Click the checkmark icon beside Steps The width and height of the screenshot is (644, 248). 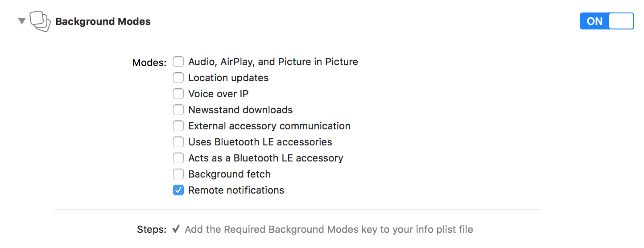tap(176, 229)
